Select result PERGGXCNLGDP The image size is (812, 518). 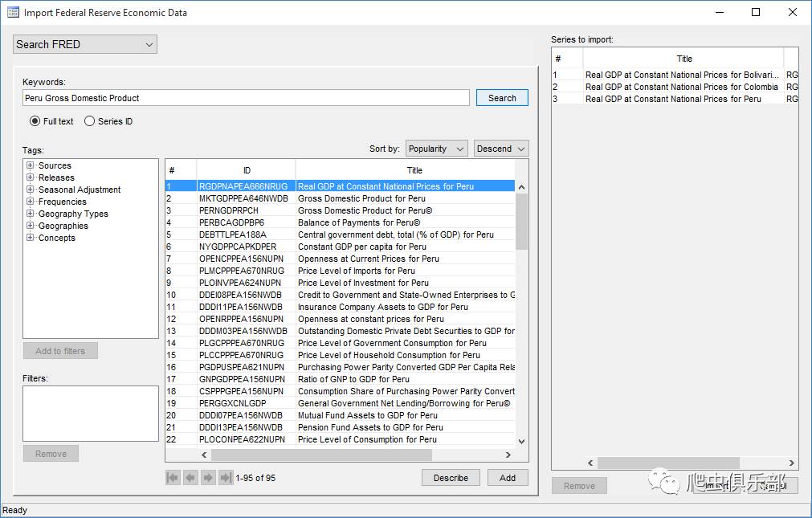341,403
